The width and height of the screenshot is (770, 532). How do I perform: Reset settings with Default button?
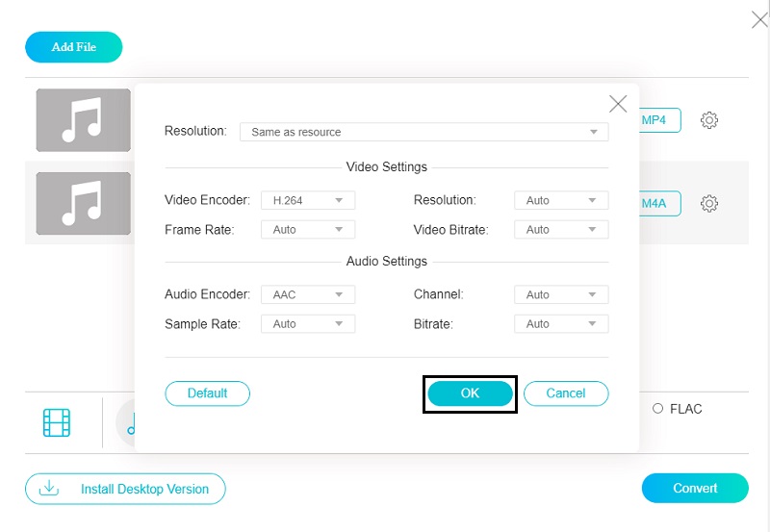[x=207, y=393]
